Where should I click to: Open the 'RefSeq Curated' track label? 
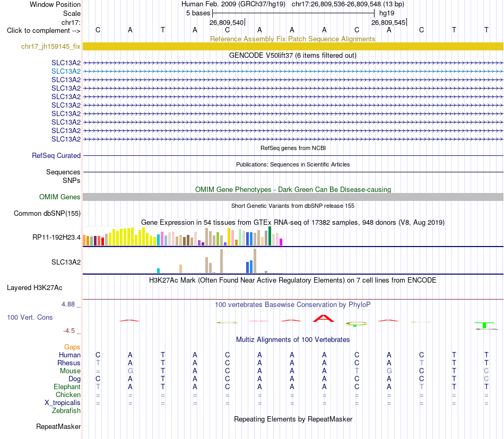click(x=56, y=155)
